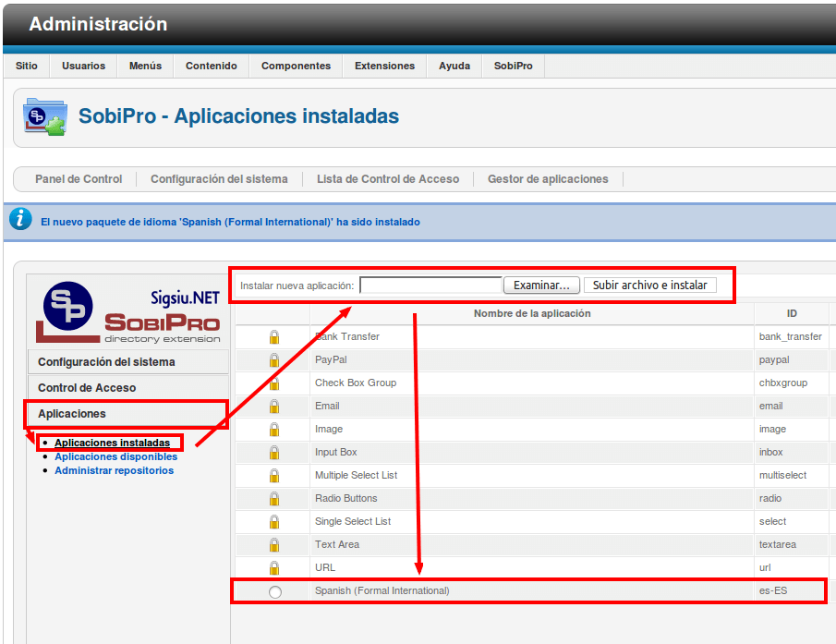
Task: Click the lock icon for Text Area
Action: click(x=274, y=545)
